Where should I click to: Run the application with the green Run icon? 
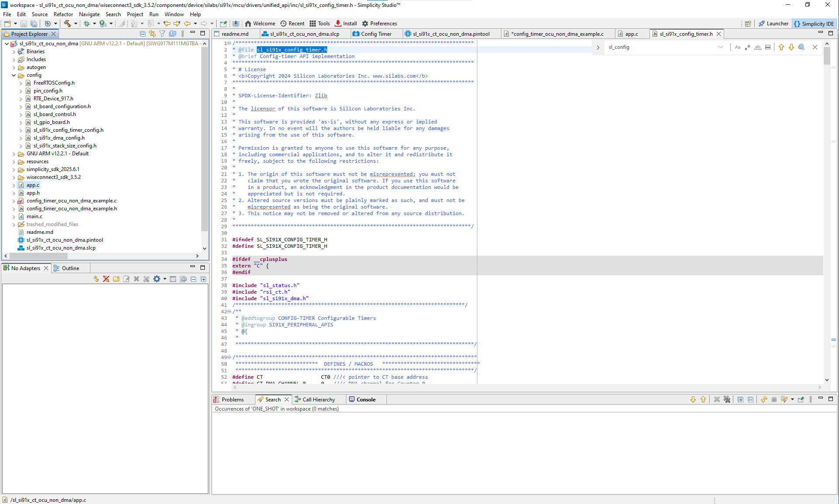click(x=102, y=24)
